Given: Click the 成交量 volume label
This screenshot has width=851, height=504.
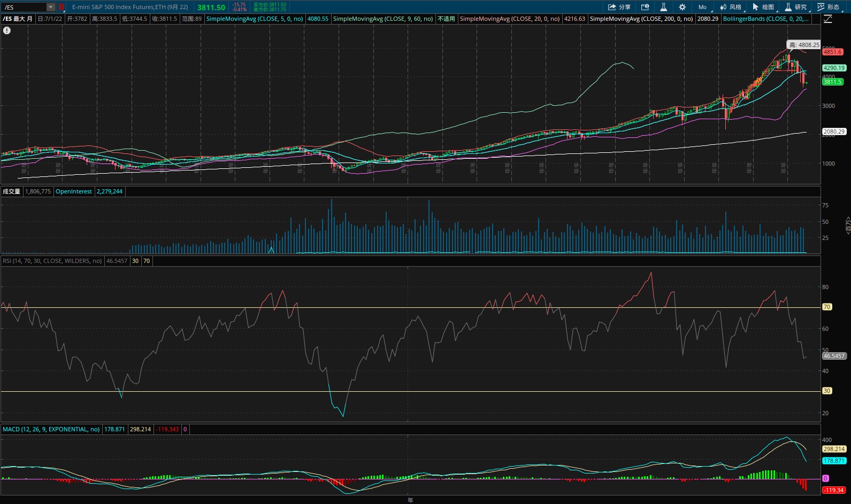Looking at the screenshot, I should click(x=11, y=191).
